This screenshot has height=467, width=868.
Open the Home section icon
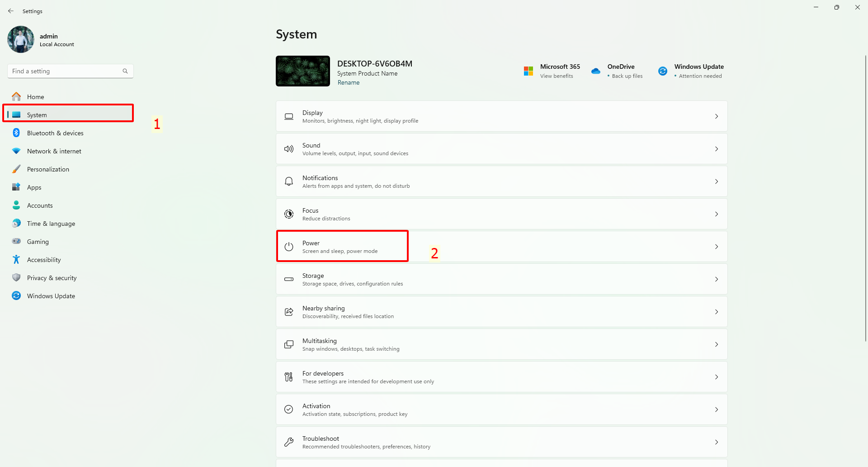tap(16, 96)
